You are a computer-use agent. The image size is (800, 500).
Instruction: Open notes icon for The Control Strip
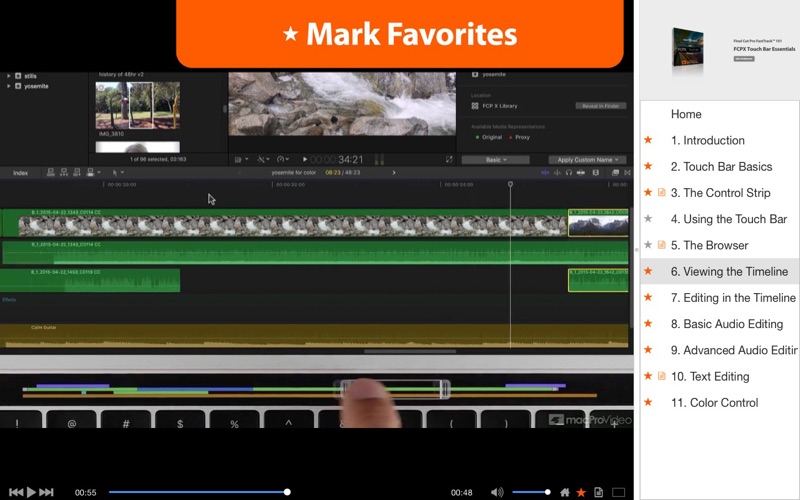662,192
